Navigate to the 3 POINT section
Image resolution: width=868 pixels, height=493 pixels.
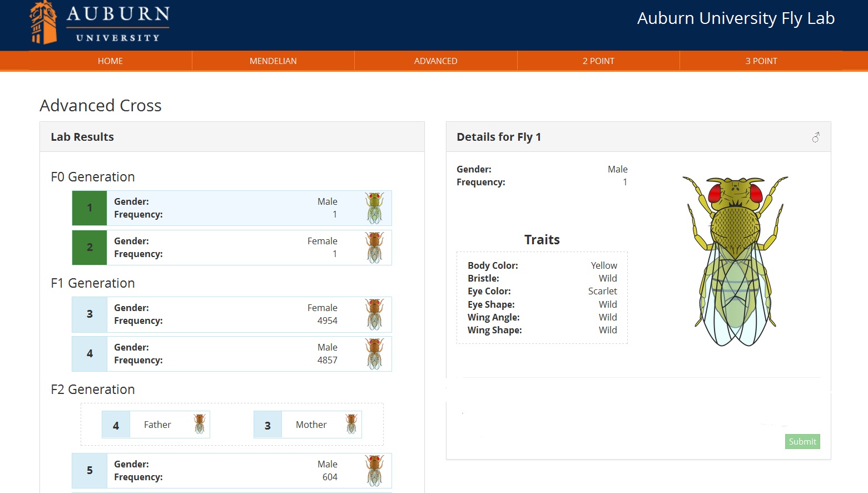(761, 61)
